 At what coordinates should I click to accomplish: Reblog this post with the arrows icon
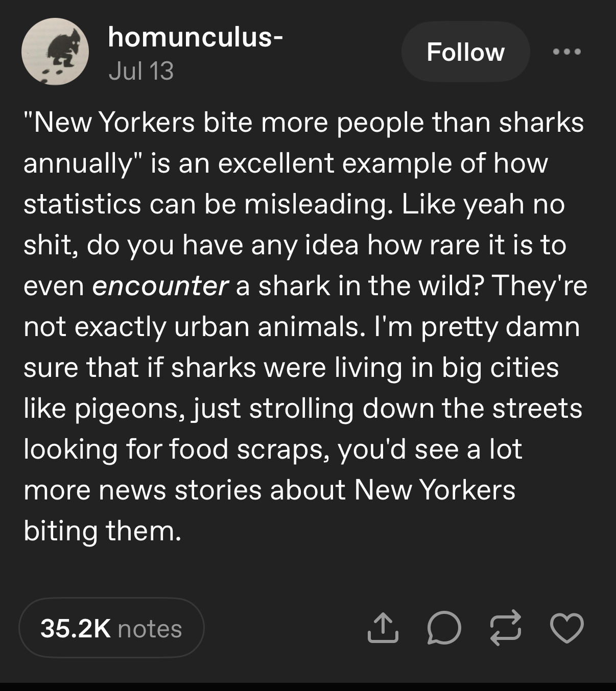click(x=506, y=628)
